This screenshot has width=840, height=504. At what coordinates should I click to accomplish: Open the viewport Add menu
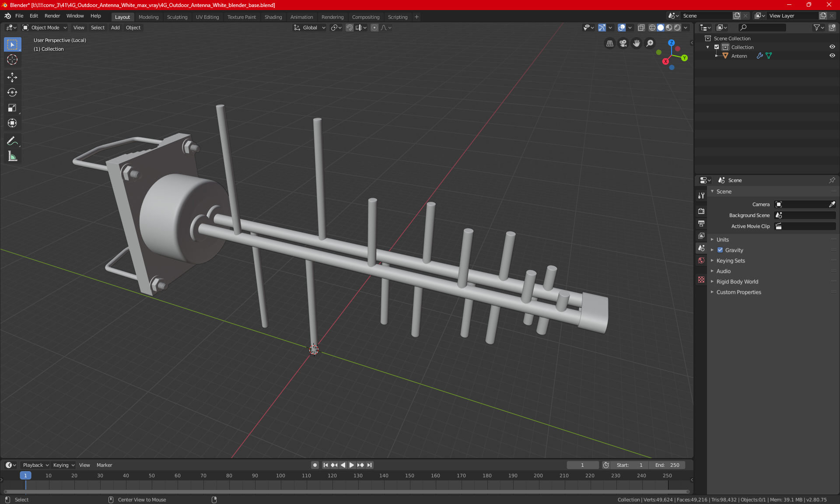click(x=115, y=28)
